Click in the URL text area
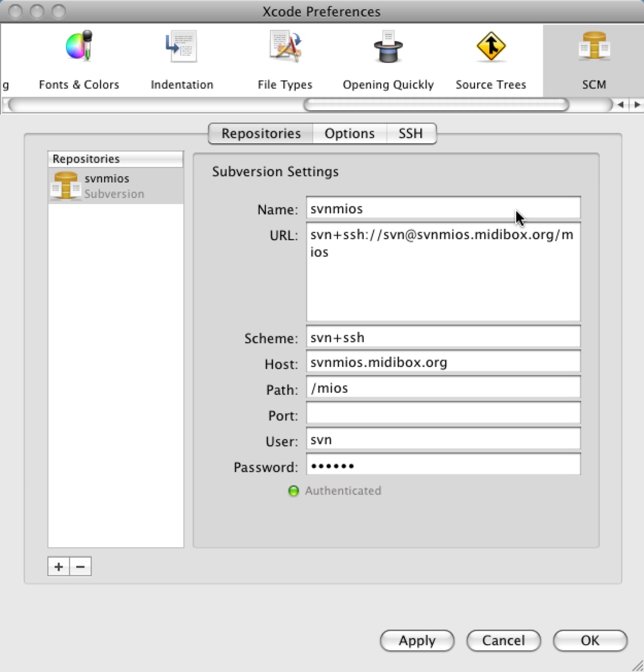 [443, 272]
